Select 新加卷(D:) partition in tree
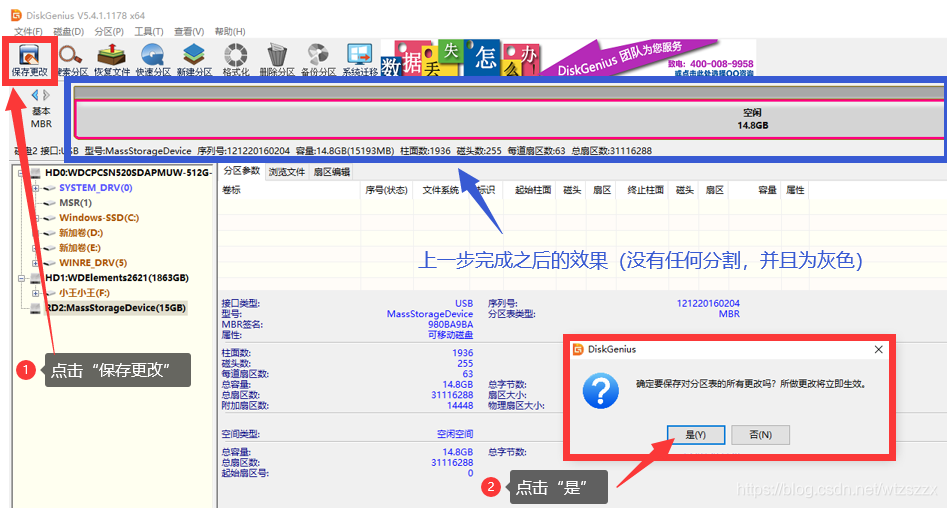This screenshot has height=508, width=947. click(x=81, y=233)
